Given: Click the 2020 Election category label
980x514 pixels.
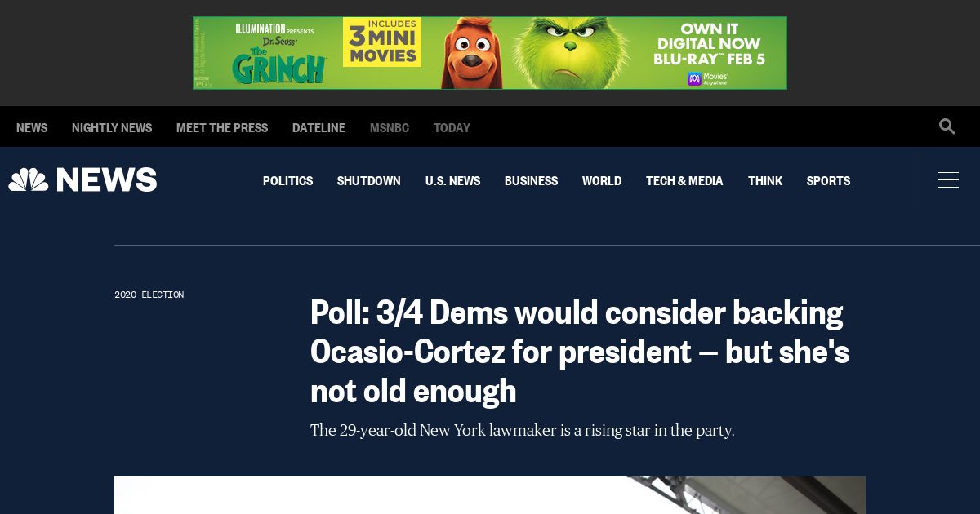Looking at the screenshot, I should 149,295.
